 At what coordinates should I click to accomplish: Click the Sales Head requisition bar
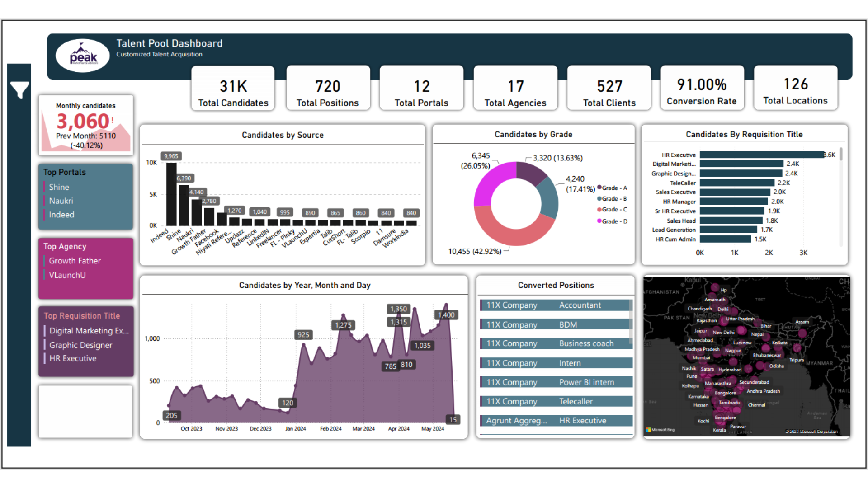(731, 221)
